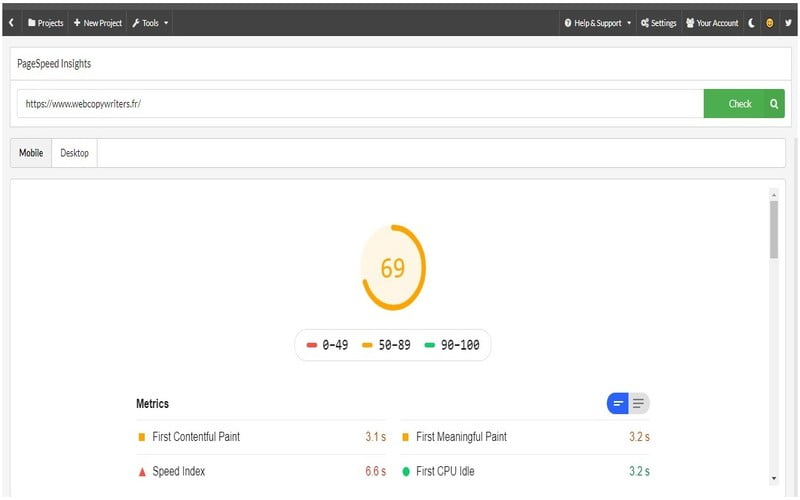Click the 6.6 s Speed Index value
Image resolution: width=800 pixels, height=500 pixels.
376,471
